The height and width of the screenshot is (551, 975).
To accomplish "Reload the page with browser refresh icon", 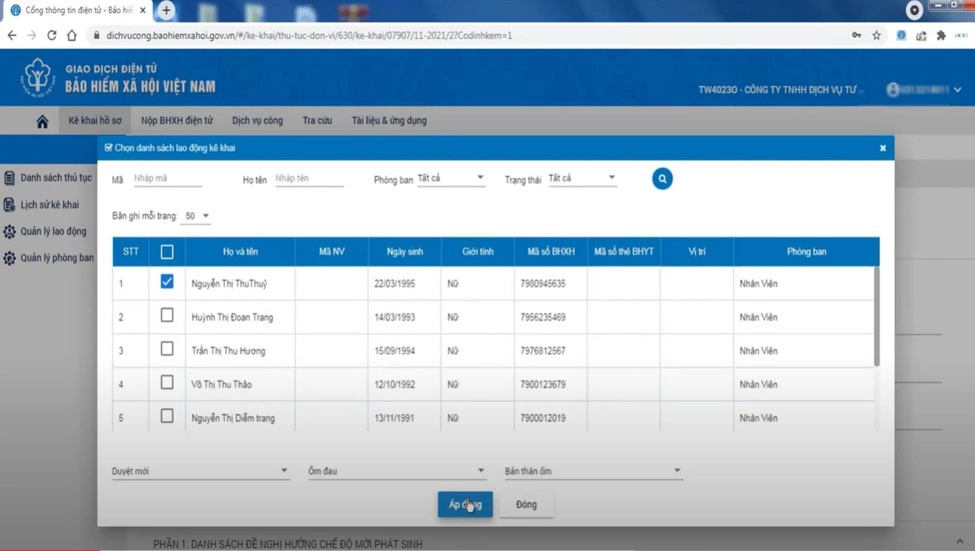I will [51, 35].
